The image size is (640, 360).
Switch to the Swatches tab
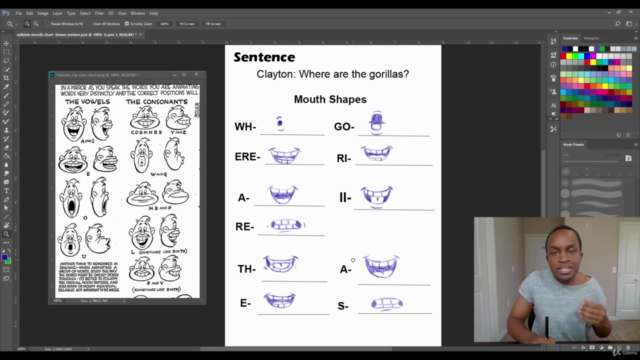[x=571, y=38]
